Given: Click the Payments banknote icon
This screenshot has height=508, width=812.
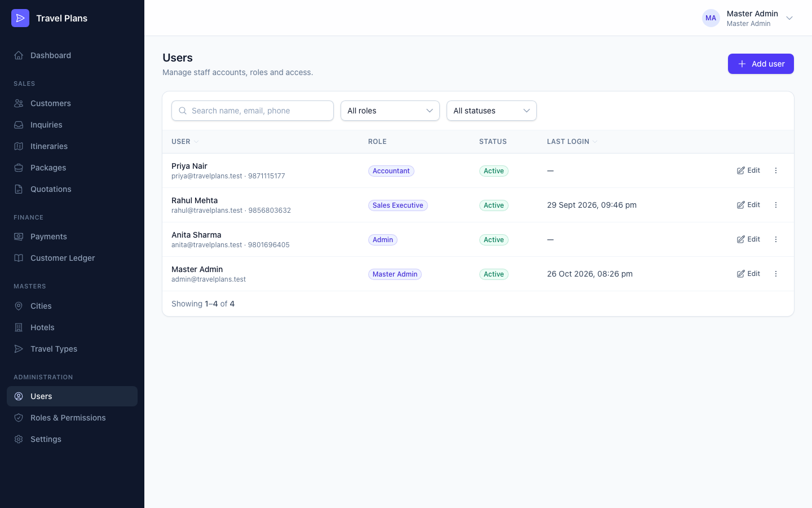Looking at the screenshot, I should (x=19, y=237).
